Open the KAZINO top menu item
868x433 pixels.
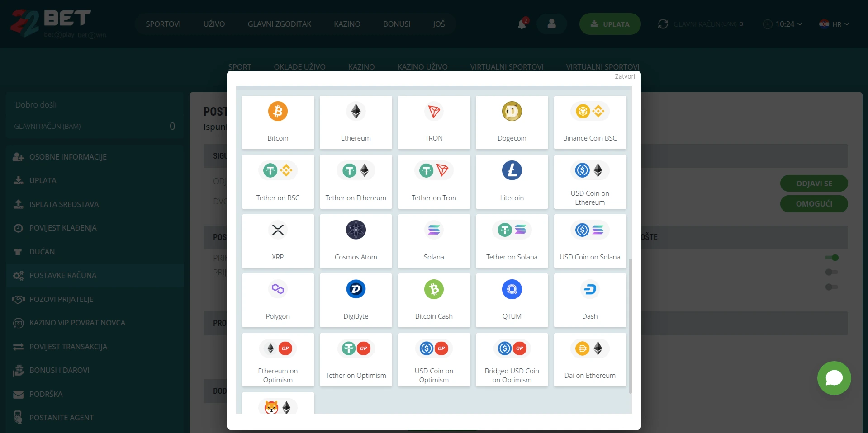[x=347, y=24]
